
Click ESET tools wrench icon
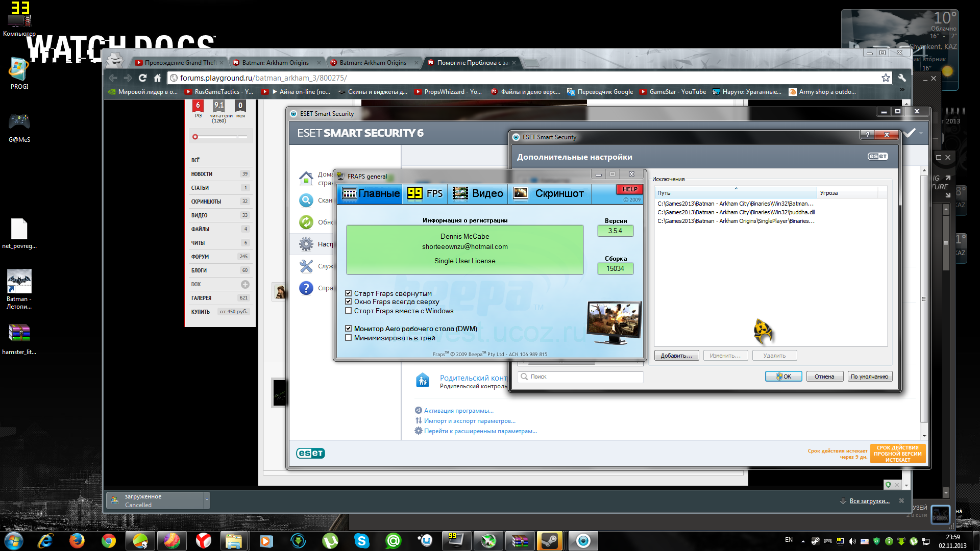click(x=306, y=266)
